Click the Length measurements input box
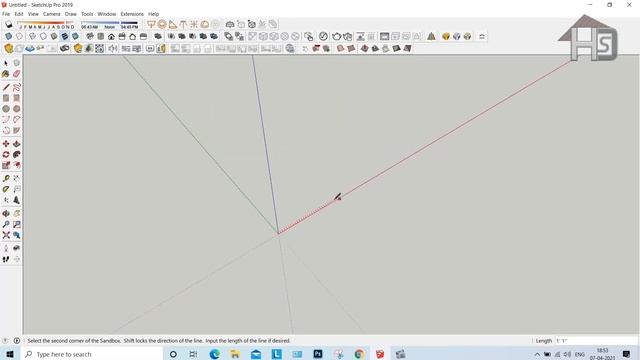 [x=596, y=340]
